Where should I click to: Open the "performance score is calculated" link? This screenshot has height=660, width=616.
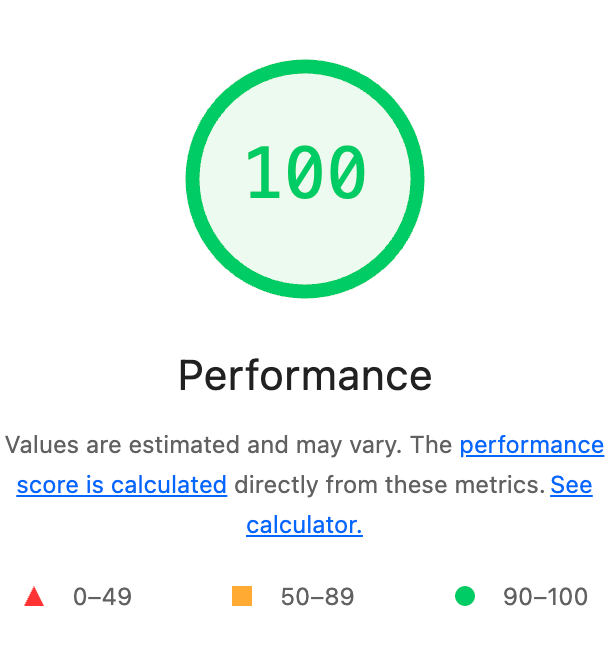[x=531, y=445]
